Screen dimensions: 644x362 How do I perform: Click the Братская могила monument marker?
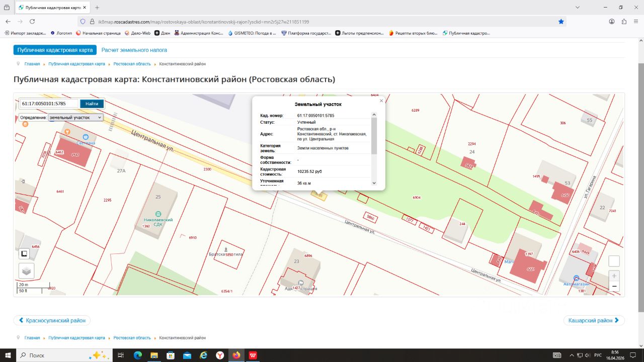[225, 249]
